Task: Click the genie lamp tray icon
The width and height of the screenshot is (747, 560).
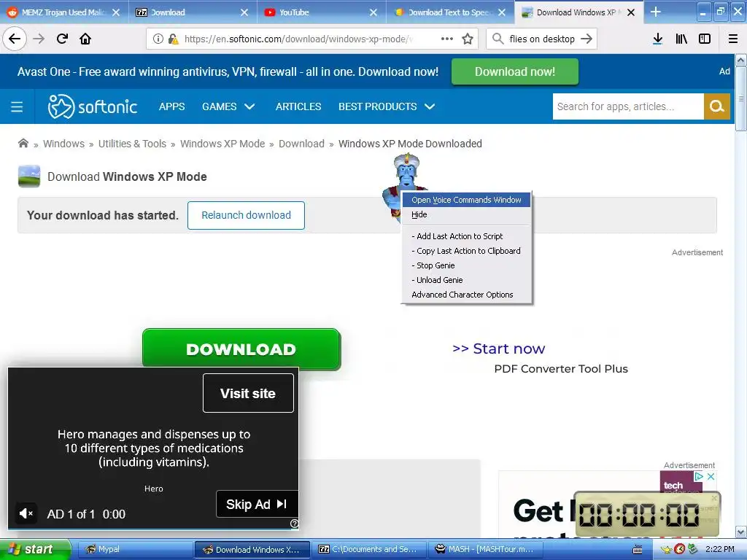Action: 666,550
